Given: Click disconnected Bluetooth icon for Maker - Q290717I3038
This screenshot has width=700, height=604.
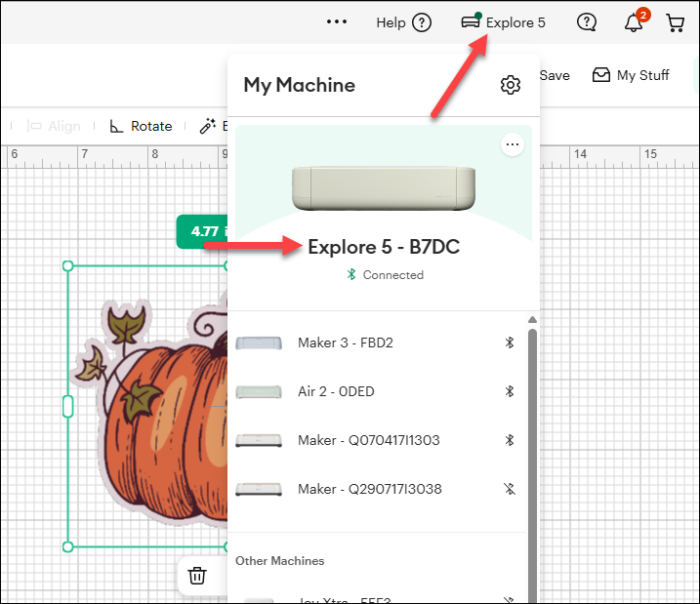Looking at the screenshot, I should [510, 489].
